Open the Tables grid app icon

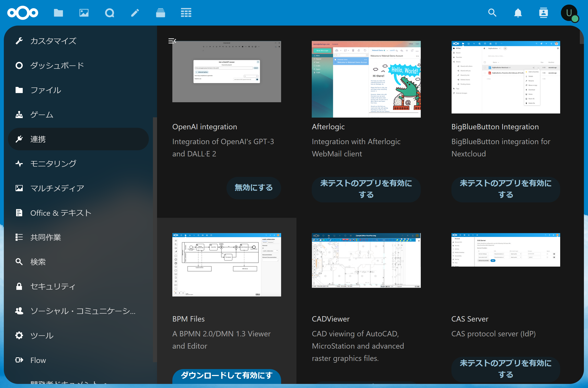point(186,13)
